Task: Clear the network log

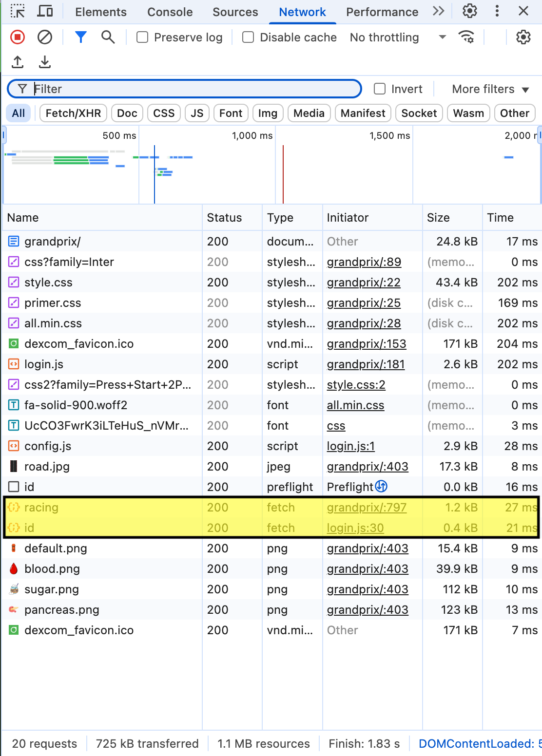Action: (x=45, y=37)
